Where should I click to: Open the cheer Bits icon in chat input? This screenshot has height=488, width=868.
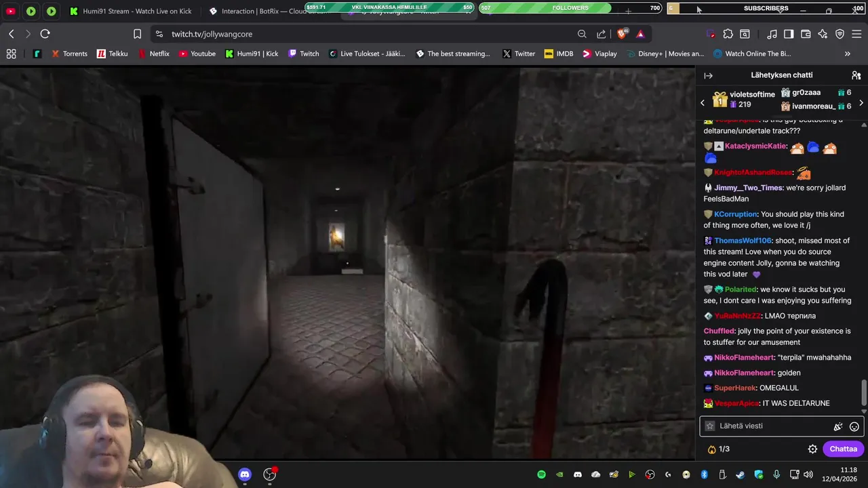(x=838, y=426)
